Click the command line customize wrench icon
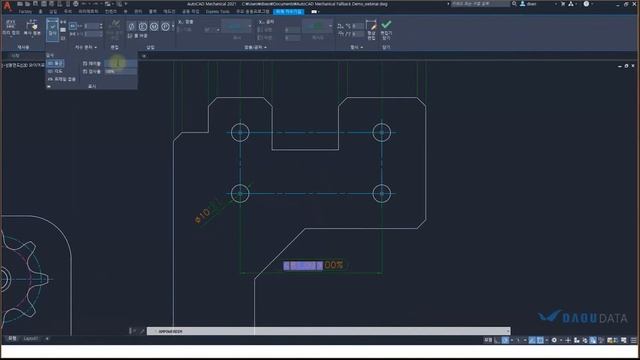Image resolution: width=640 pixels, height=360 pixels. click(x=142, y=331)
